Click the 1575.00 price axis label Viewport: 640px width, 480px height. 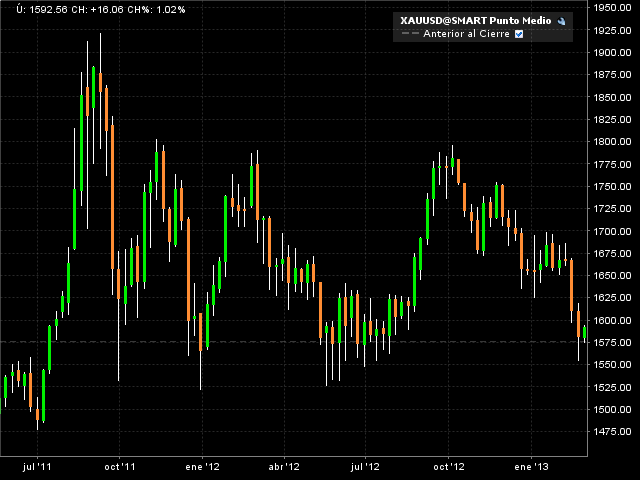(612, 342)
